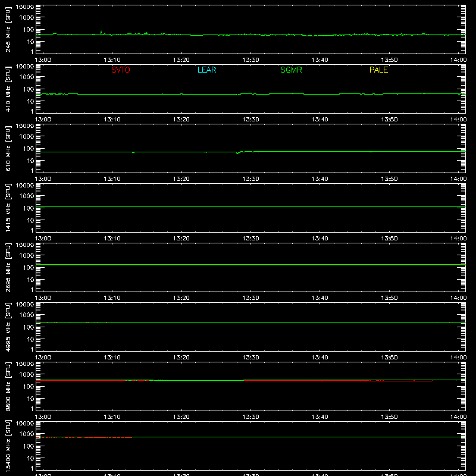Click the 100 tick on the 610 MHz axis
This screenshot has width=476, height=476.
click(x=29, y=149)
